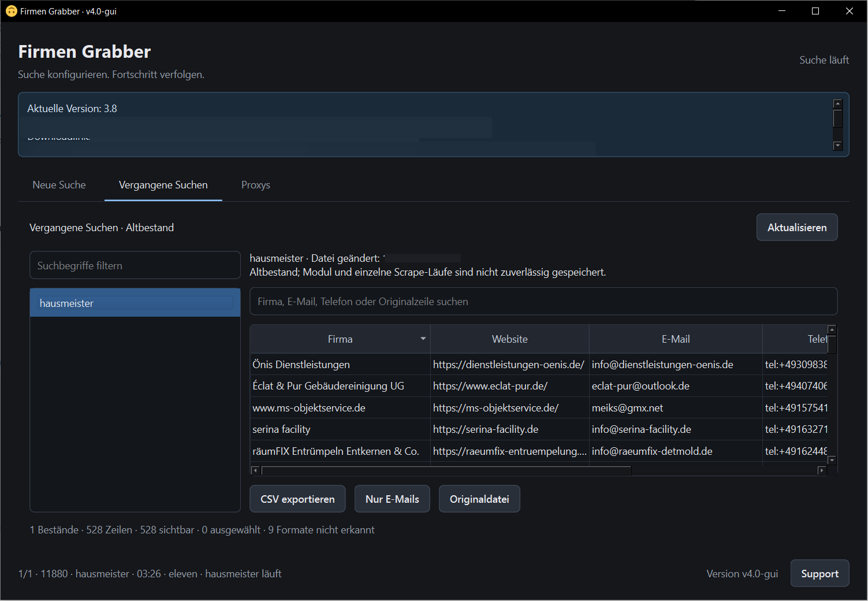Viewport: 868px width, 601px height.
Task: Click the table horizontal scroll right arrow
Action: click(822, 470)
